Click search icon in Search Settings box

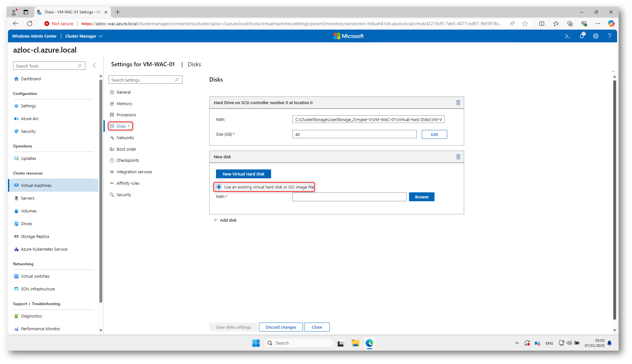coord(177,80)
